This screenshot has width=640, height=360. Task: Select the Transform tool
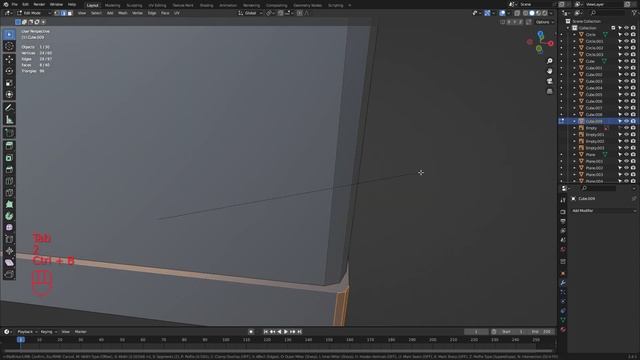[x=9, y=95]
